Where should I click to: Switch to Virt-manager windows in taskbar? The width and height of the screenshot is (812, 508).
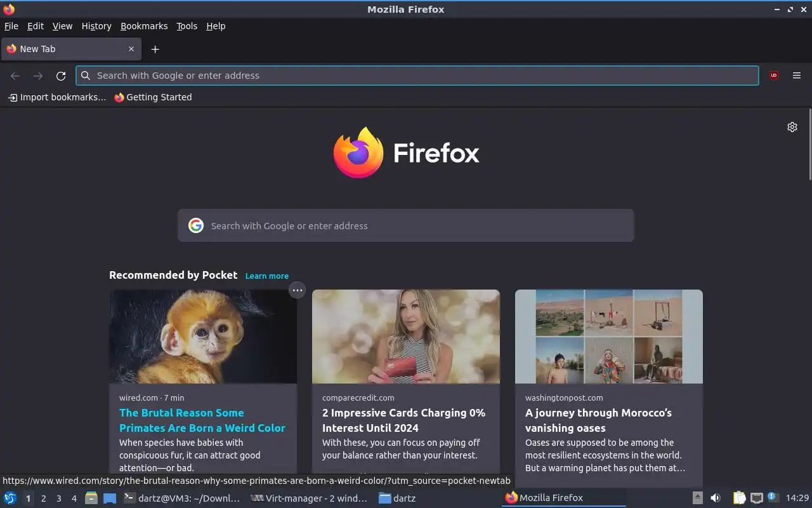[x=309, y=498]
